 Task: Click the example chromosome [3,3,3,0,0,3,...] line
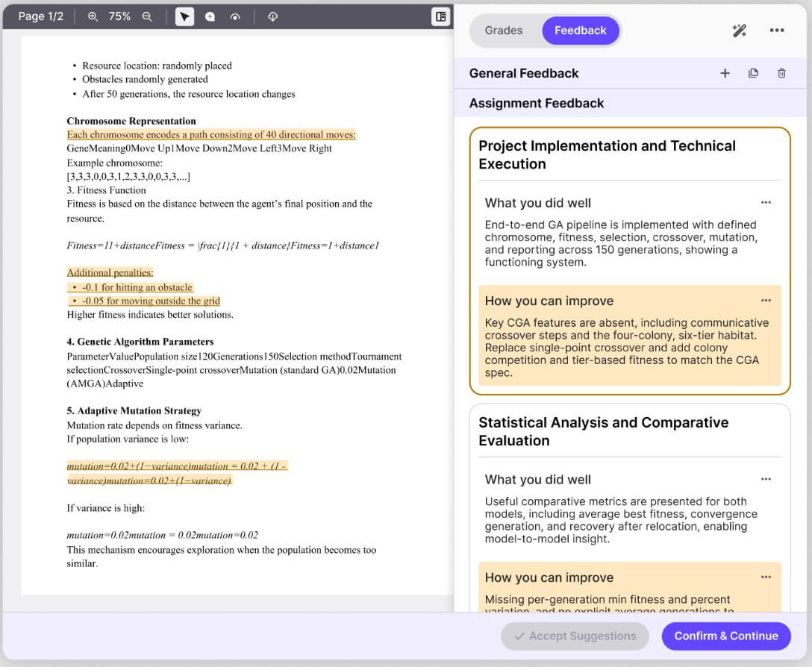(128, 177)
